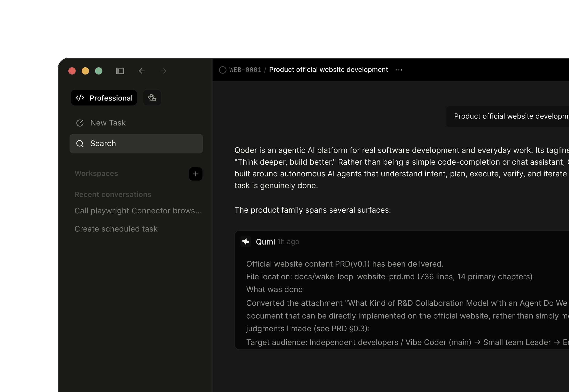Click the task status circle next to WEB-0001
This screenshot has height=392, width=569.
pyautogui.click(x=222, y=70)
